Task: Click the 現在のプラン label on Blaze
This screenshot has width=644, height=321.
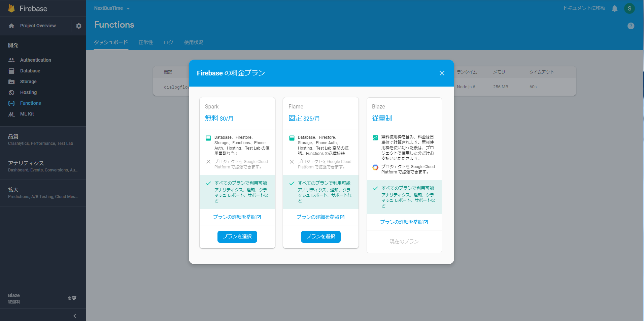Action: (x=404, y=242)
